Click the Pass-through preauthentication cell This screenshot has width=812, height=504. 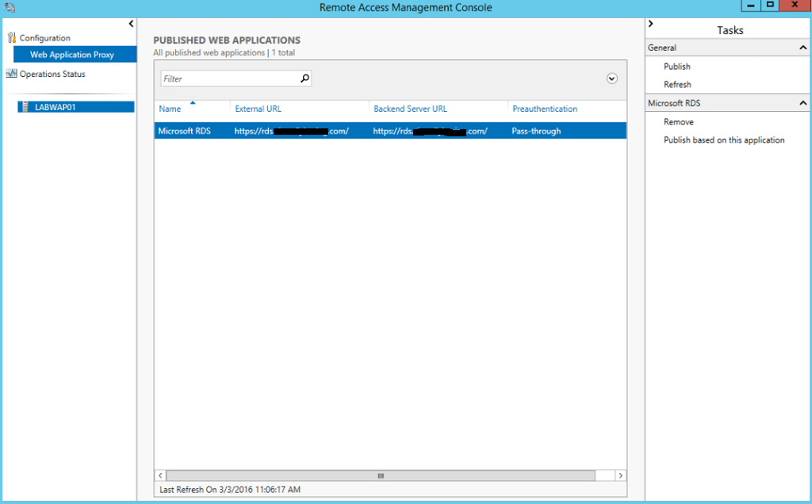coord(536,131)
